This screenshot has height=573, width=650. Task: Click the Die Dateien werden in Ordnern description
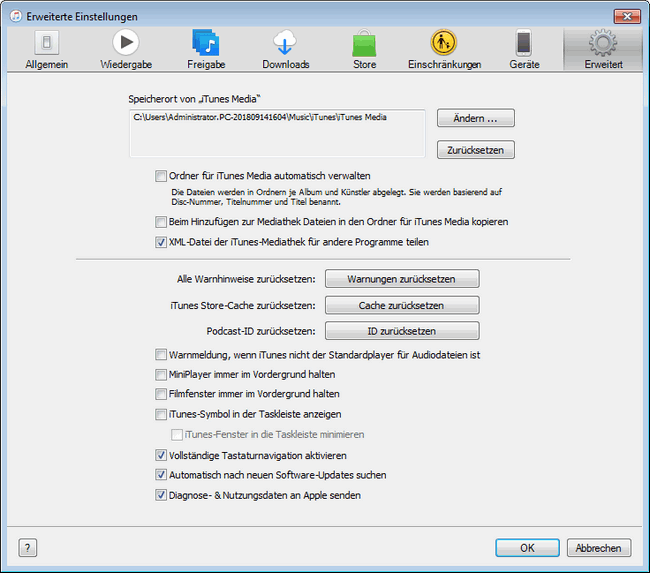tap(336, 197)
